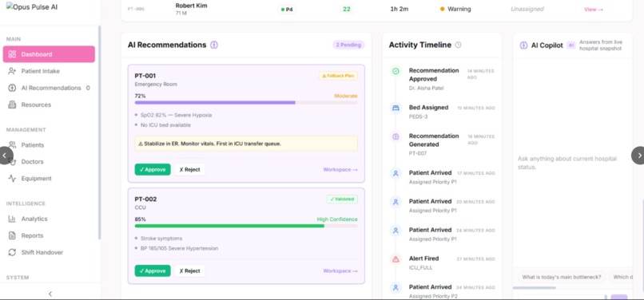Screen dimensions: 644x300
Task: Click the 'SpO2 82% — Severe Hypoxia' line
Action: click(x=177, y=116)
